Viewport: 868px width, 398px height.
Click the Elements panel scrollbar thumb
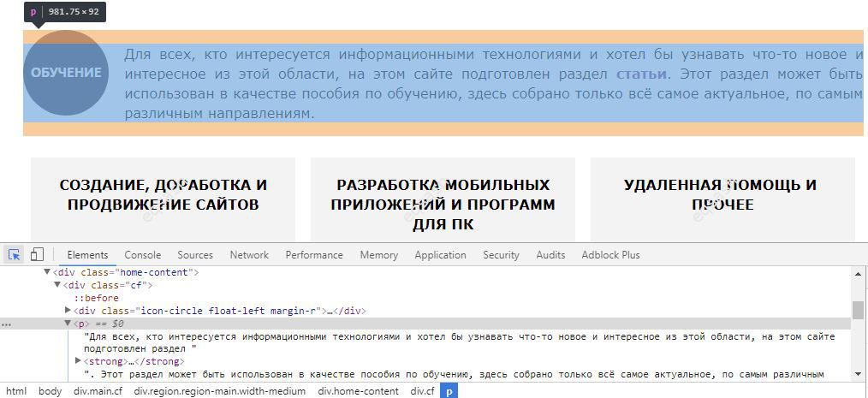(x=858, y=310)
